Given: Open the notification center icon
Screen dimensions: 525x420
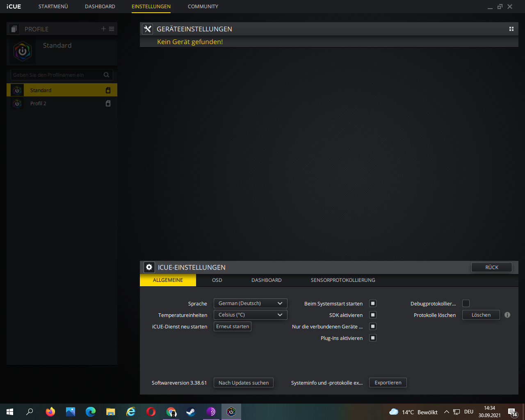Looking at the screenshot, I should [512, 412].
